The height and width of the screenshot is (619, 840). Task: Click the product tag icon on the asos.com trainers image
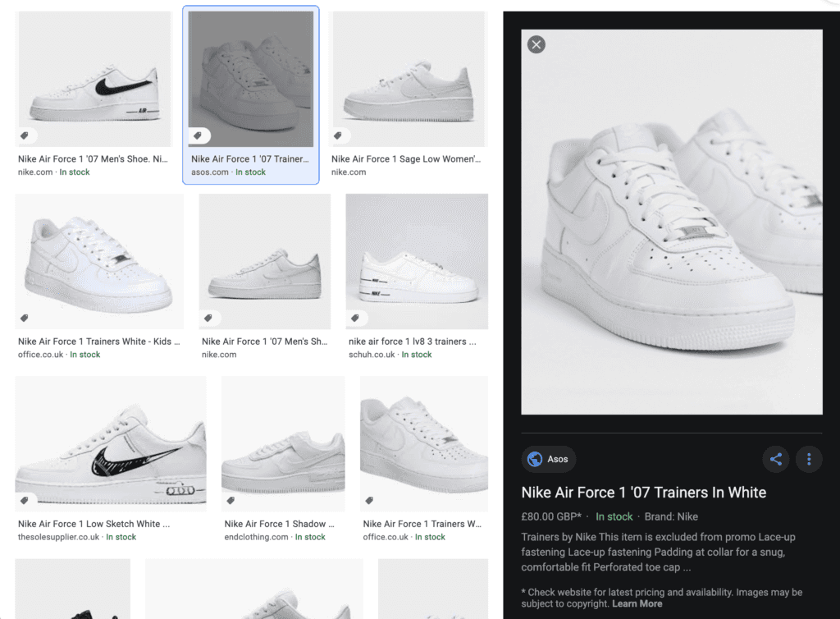point(198,135)
